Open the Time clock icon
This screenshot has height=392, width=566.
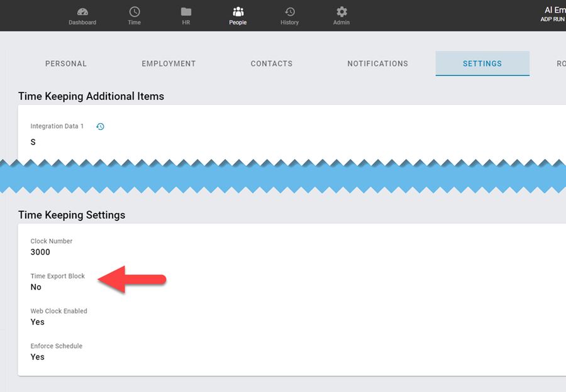click(x=135, y=11)
